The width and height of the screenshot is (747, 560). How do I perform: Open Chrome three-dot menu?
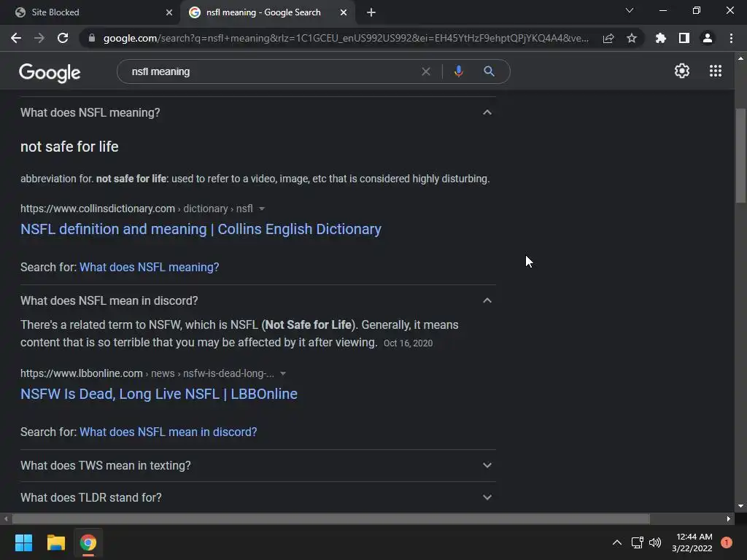pyautogui.click(x=731, y=38)
